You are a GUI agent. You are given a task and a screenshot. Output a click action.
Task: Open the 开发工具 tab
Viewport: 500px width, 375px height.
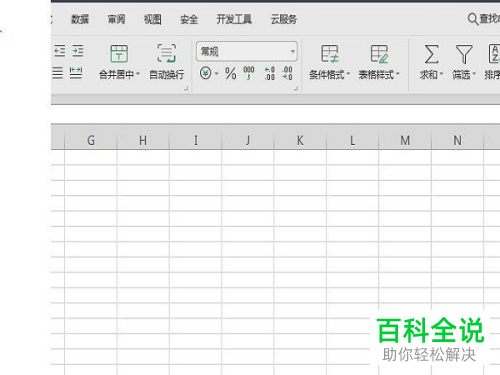point(234,19)
